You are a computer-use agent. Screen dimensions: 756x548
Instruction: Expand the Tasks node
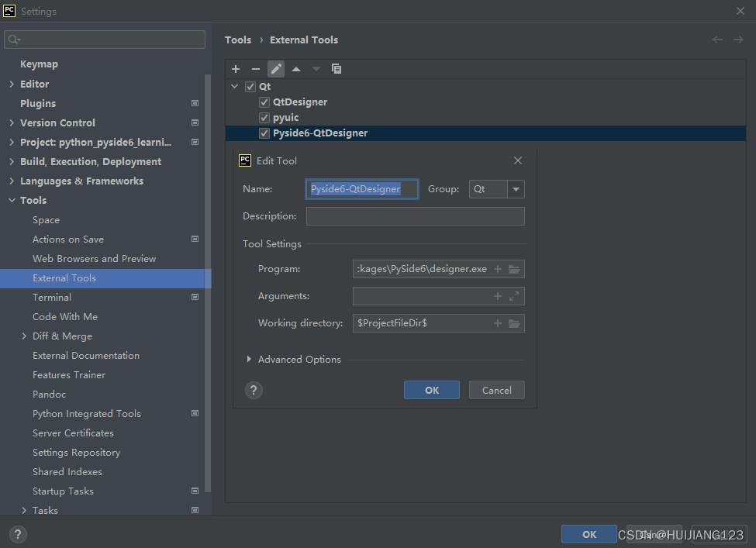tap(24, 510)
